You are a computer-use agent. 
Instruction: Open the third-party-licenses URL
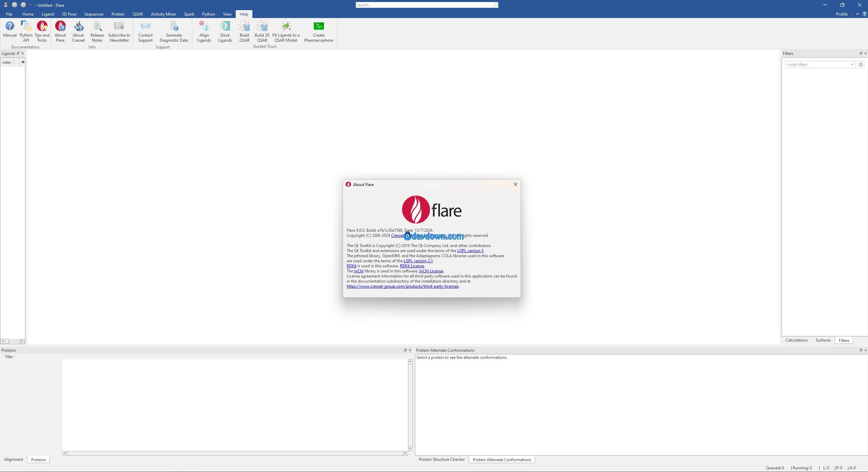point(403,286)
